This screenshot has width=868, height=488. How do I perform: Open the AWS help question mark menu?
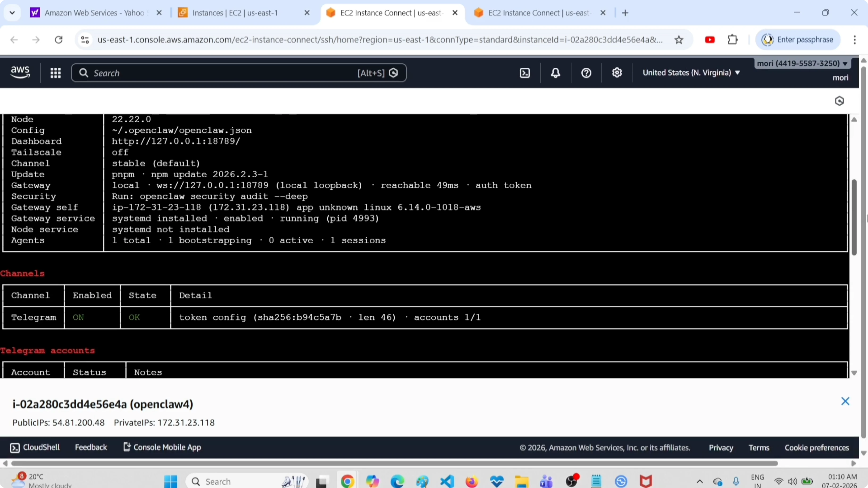586,73
